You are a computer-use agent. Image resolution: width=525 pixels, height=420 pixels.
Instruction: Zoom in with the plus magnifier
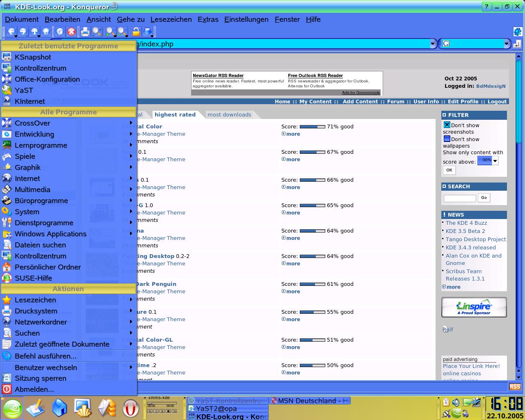pyautogui.click(x=110, y=32)
